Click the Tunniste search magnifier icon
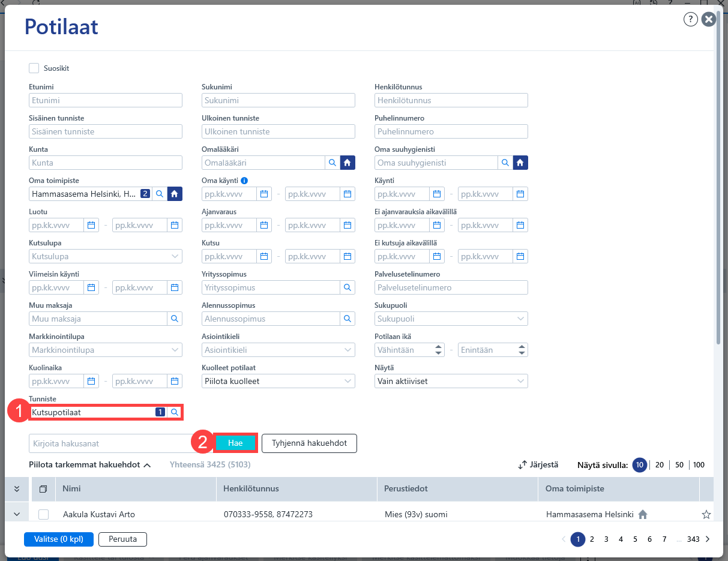The height and width of the screenshot is (561, 728). click(174, 412)
